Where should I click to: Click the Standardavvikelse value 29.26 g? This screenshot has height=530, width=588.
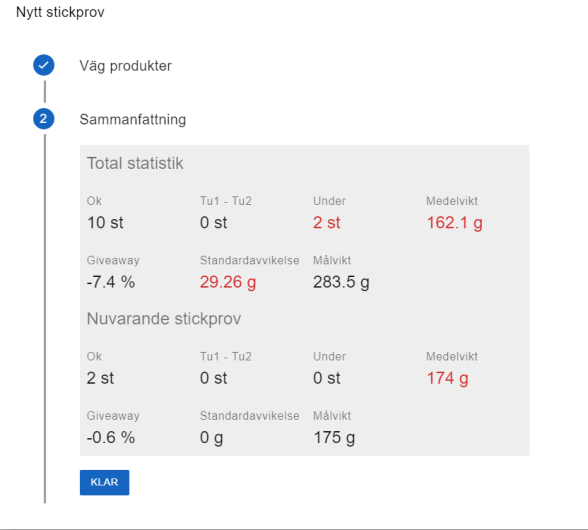pyautogui.click(x=228, y=282)
